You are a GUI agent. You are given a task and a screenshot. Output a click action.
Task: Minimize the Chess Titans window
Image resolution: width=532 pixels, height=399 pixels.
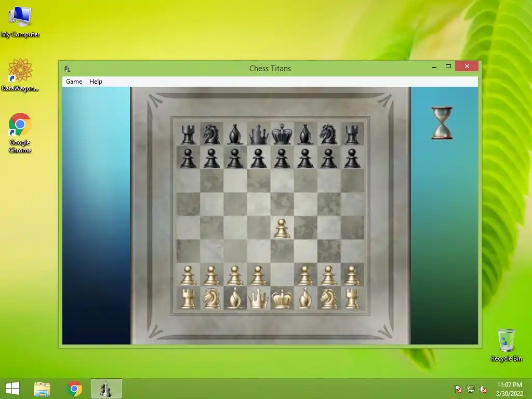434,66
